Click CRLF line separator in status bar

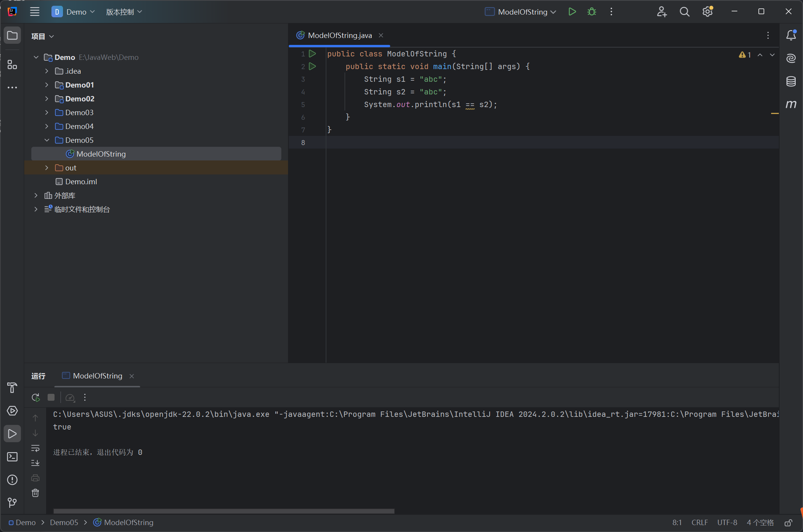[x=699, y=522]
